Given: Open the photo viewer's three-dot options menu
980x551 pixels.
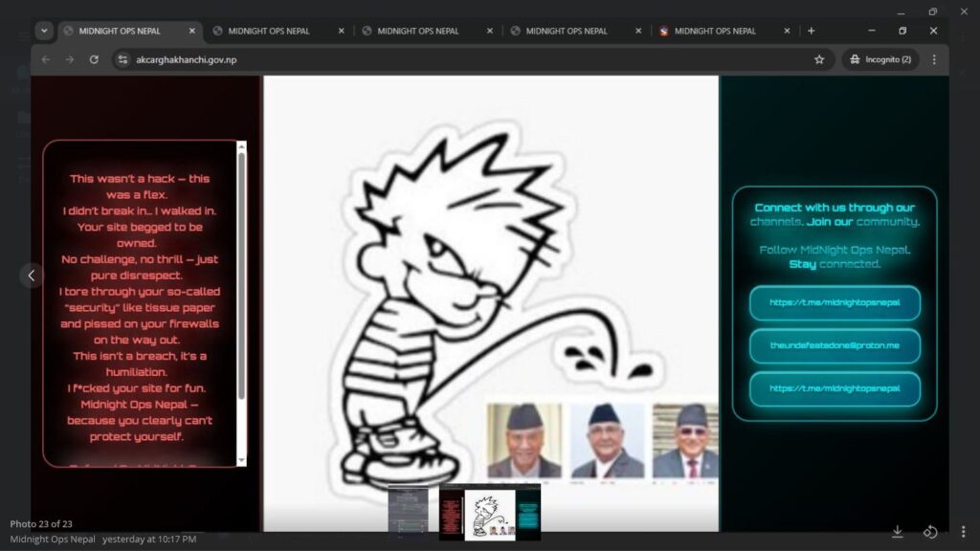Looking at the screenshot, I should tap(963, 531).
